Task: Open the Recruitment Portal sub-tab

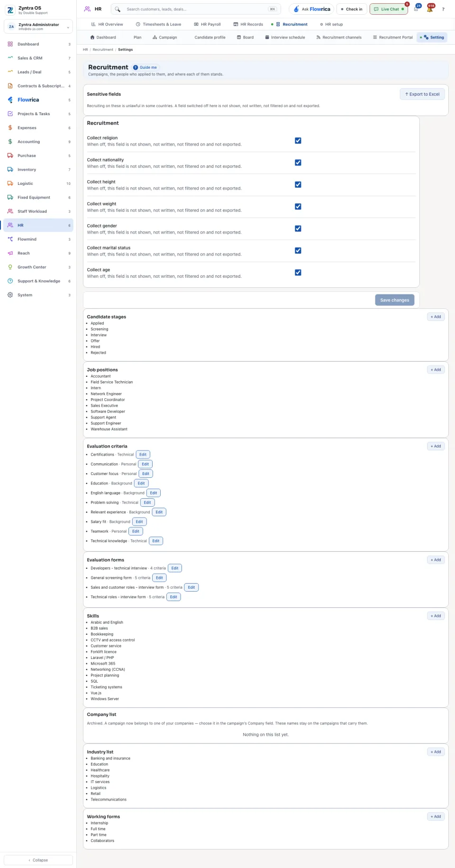Action: (393, 37)
